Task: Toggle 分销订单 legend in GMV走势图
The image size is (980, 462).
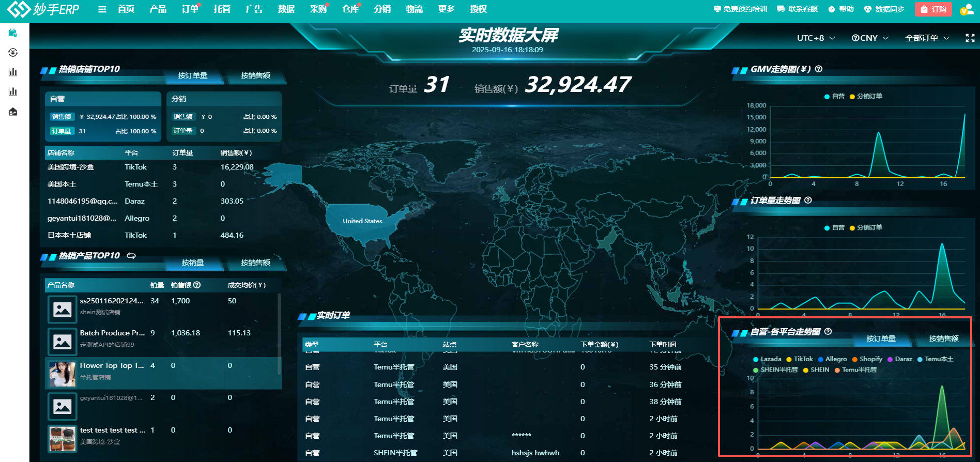Action: [866, 96]
